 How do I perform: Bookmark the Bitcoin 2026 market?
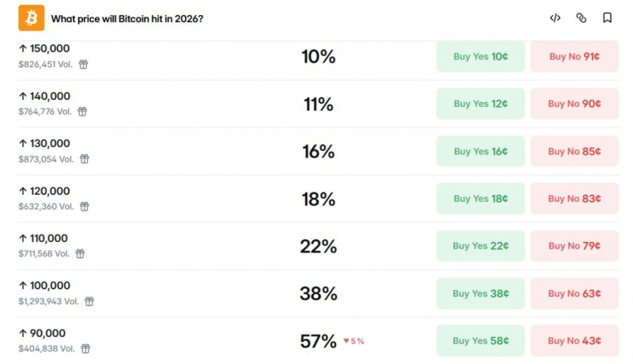(x=607, y=17)
